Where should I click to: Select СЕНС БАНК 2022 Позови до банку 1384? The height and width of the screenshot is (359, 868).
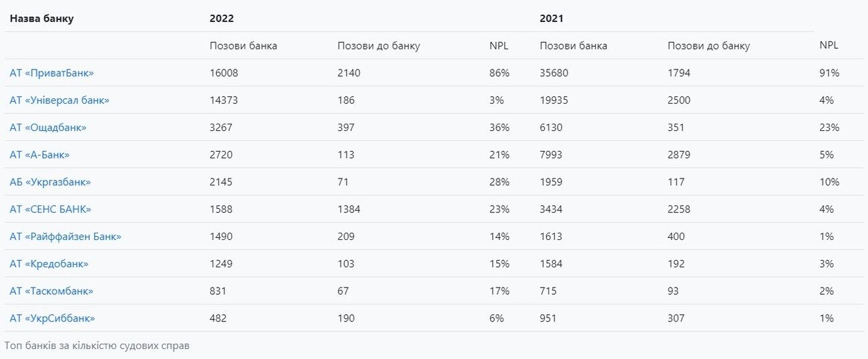[349, 209]
